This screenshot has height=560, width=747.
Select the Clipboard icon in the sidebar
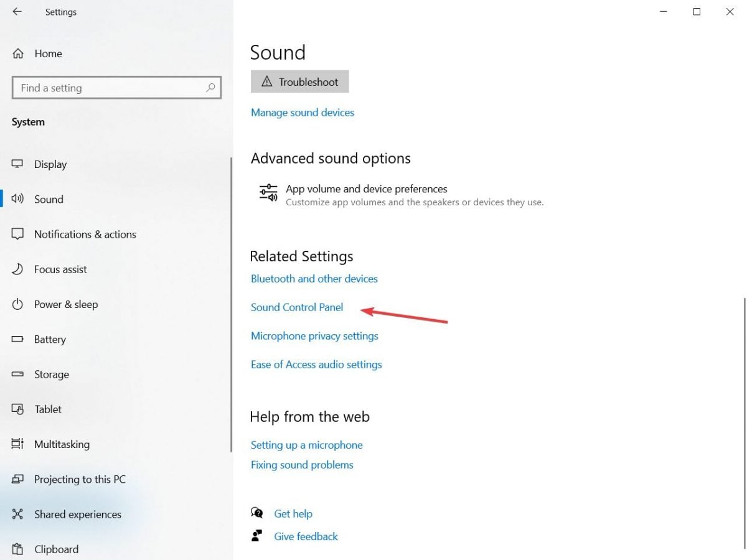[x=17, y=549]
